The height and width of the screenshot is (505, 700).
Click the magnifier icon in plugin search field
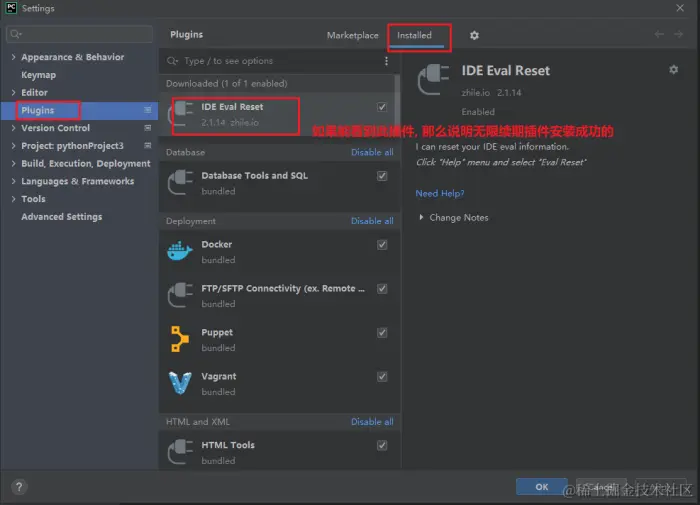[172, 61]
